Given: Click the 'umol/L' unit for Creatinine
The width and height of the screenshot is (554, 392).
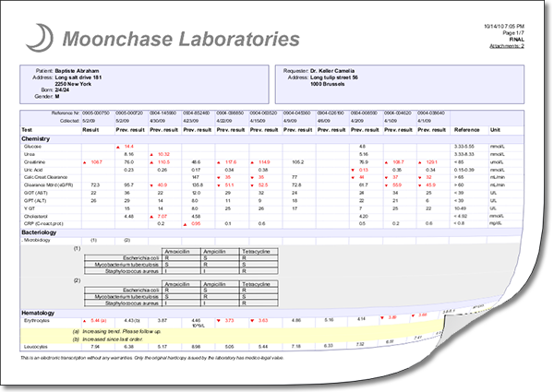Looking at the screenshot, I should coord(496,162).
